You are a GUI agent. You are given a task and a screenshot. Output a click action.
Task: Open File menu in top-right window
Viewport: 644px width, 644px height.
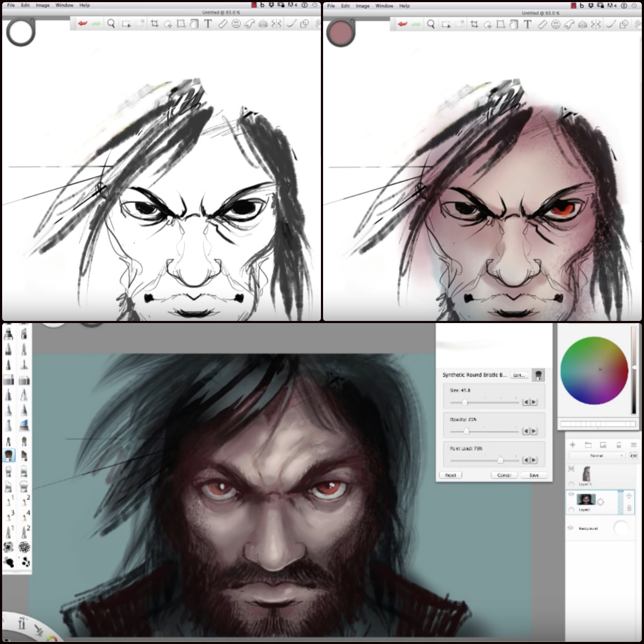331,6
